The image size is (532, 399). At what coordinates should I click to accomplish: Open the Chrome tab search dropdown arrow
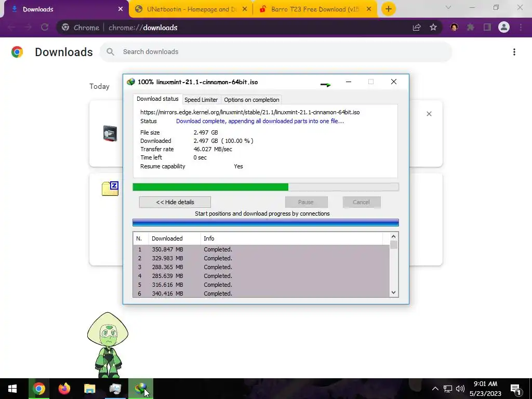(x=448, y=7)
